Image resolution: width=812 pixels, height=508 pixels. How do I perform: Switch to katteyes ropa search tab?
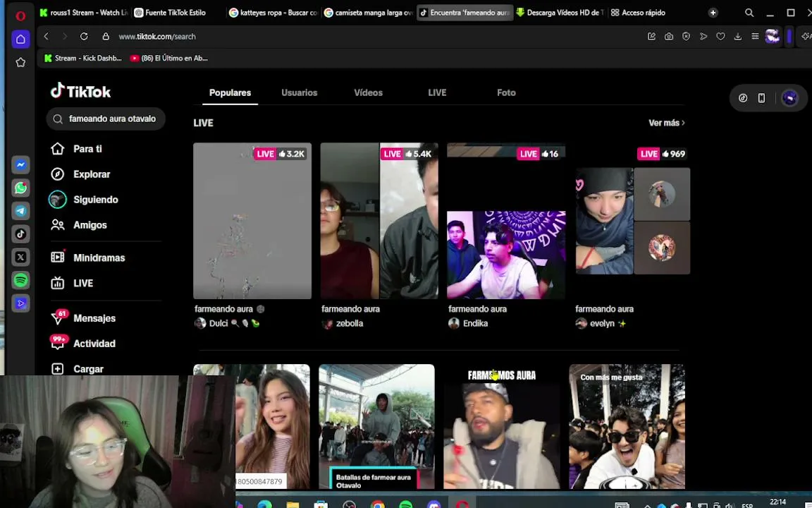click(x=273, y=13)
